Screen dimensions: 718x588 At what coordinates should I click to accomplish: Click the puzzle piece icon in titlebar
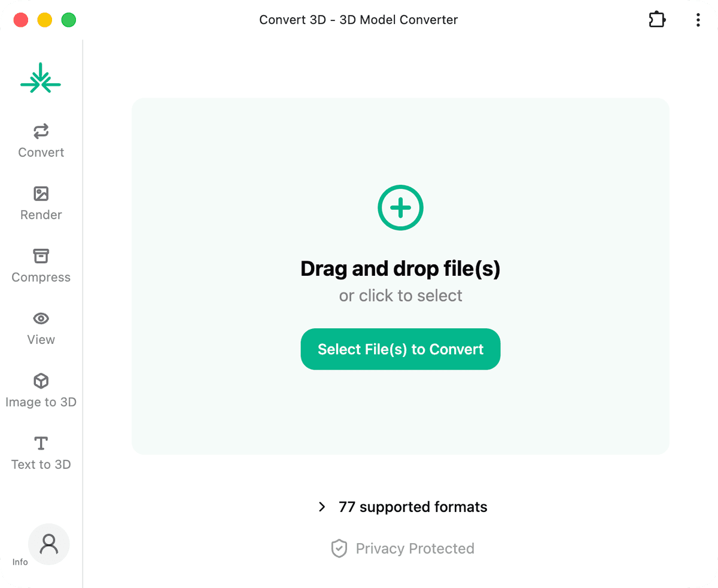coord(657,19)
